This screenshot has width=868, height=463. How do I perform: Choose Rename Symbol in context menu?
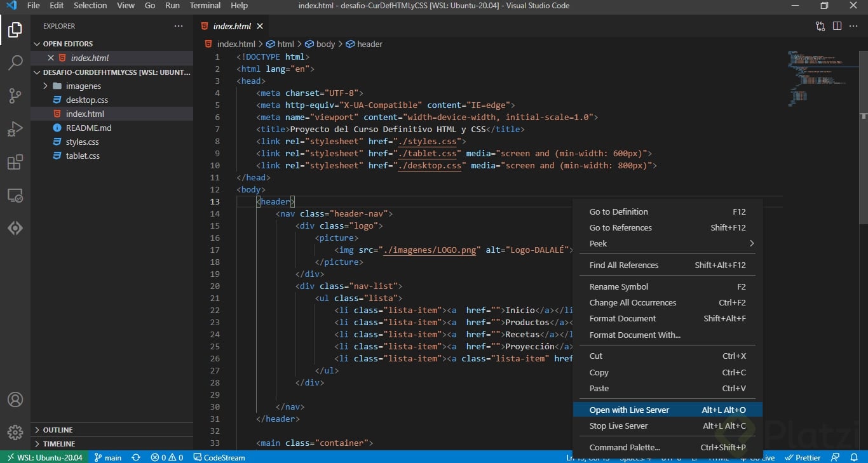coord(667,286)
